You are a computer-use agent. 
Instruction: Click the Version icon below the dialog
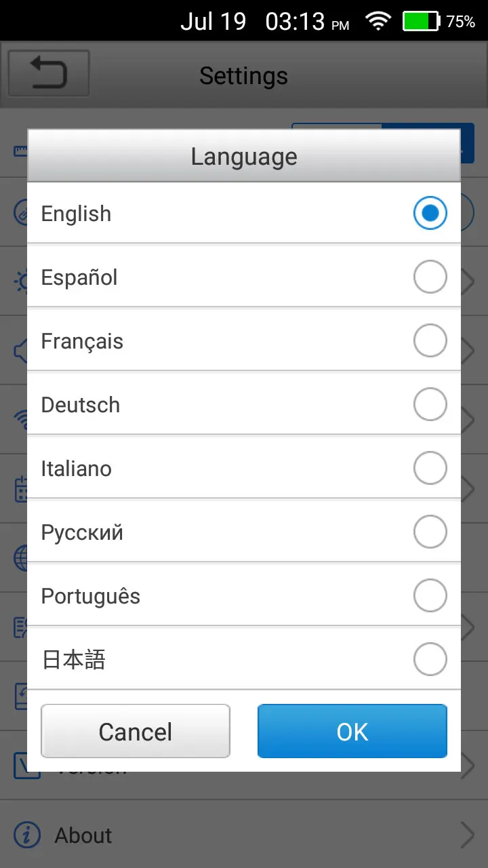tap(20, 765)
